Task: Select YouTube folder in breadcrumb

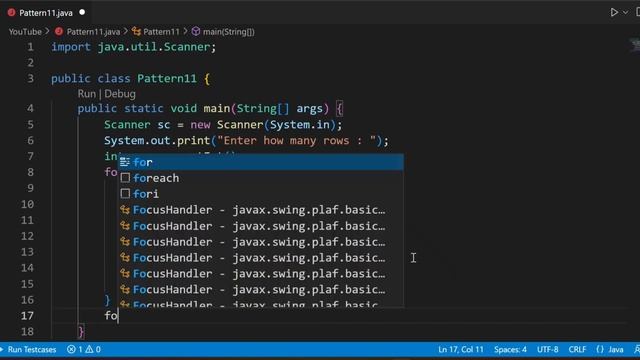Action: (x=25, y=31)
